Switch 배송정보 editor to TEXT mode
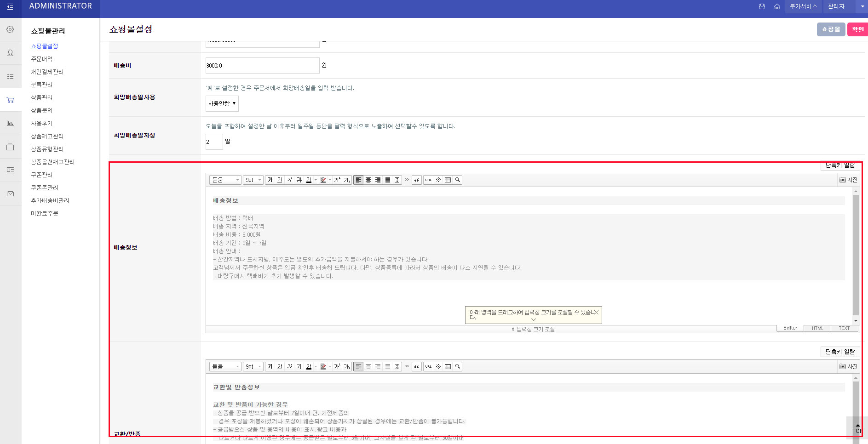Viewport: 868px width, 444px height. [844, 328]
